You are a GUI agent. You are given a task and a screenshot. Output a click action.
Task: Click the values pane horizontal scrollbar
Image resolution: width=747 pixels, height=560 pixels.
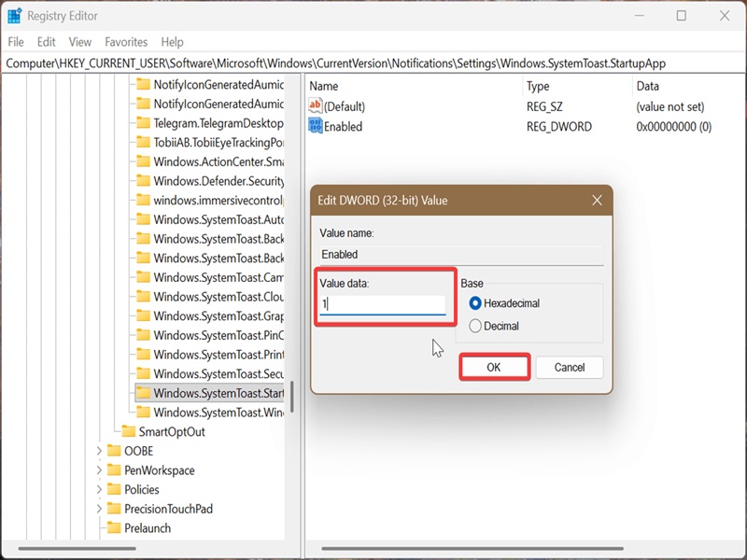[472, 549]
